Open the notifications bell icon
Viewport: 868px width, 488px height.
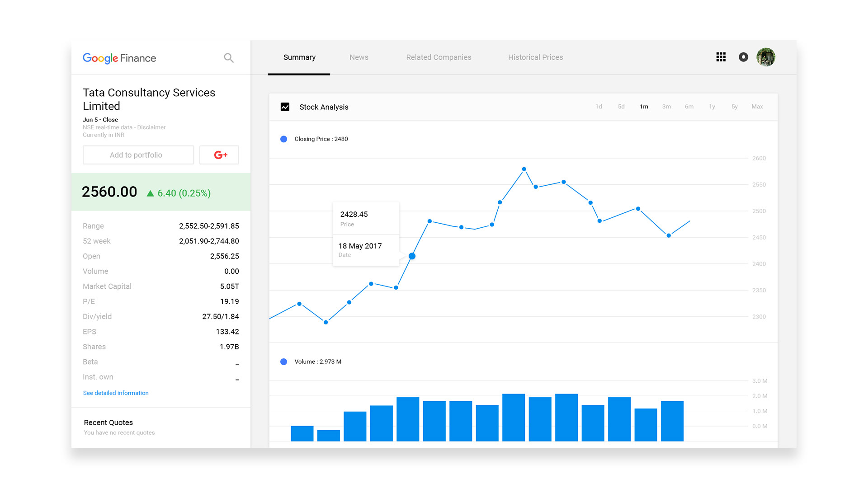pos(743,57)
